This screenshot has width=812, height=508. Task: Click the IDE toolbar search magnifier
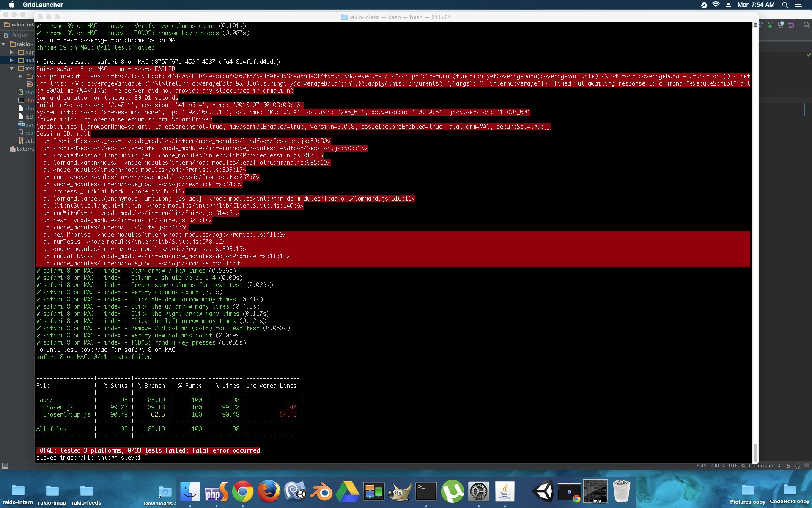(806, 25)
